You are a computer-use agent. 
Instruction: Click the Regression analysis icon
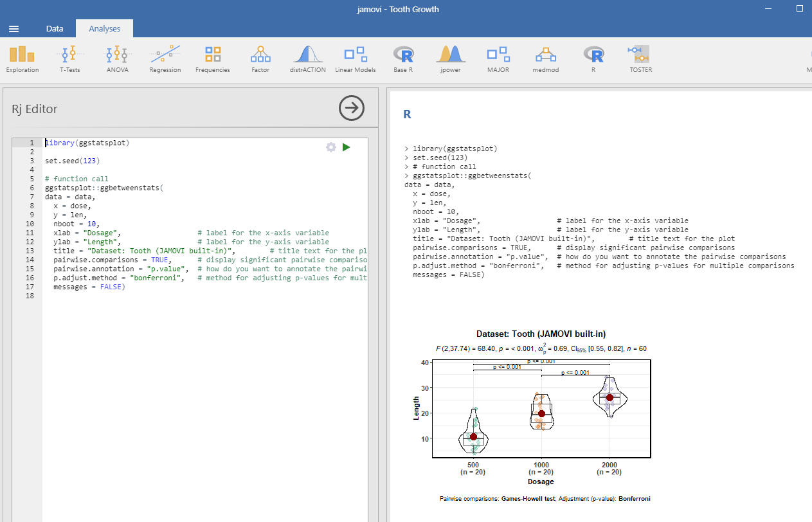(165, 58)
